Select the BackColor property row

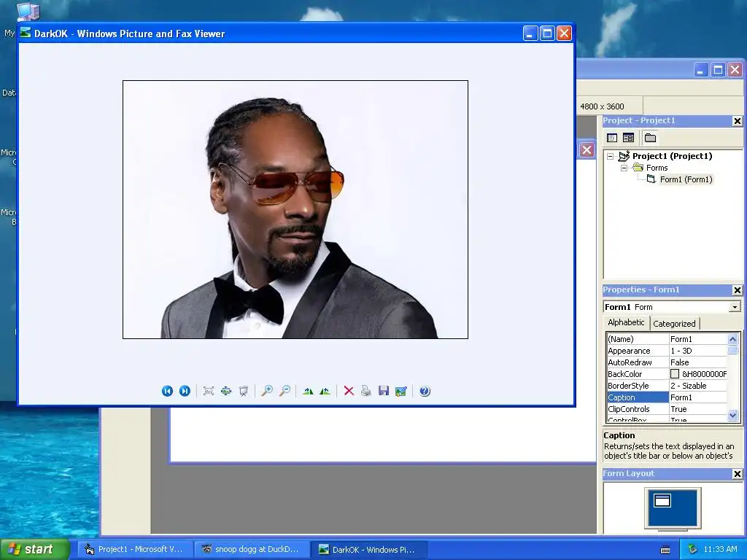(x=667, y=374)
